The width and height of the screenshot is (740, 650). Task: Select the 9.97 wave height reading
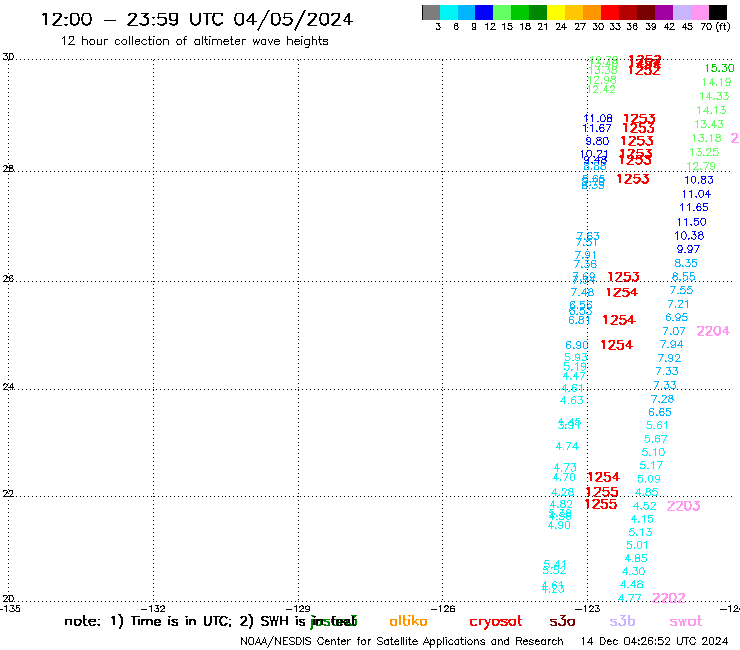(x=688, y=249)
